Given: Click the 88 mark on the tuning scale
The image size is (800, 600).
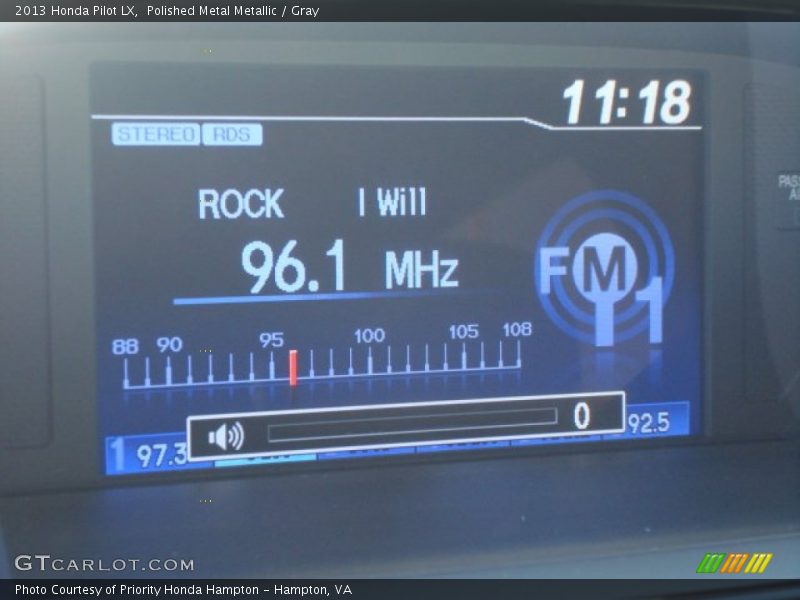Looking at the screenshot, I should (x=125, y=347).
